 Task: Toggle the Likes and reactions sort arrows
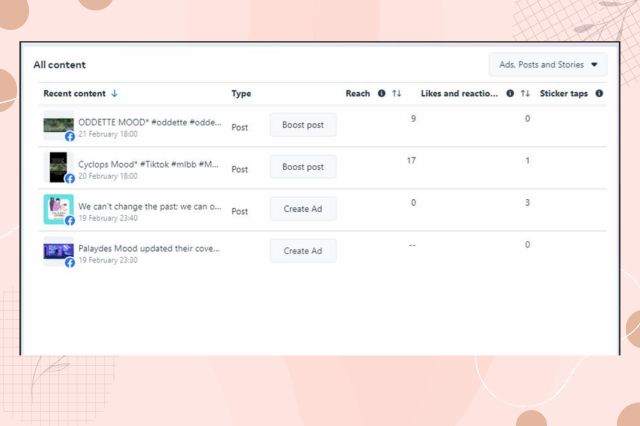(x=525, y=93)
